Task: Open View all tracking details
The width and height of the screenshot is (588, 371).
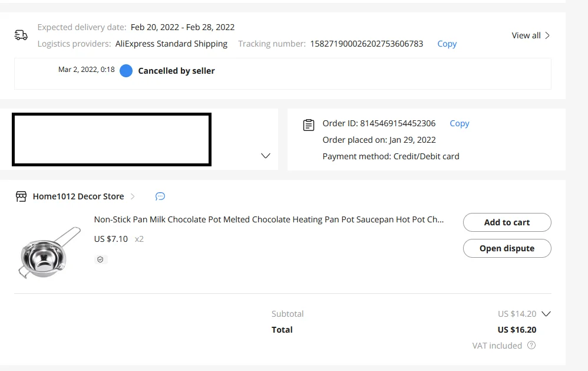Action: click(526, 35)
